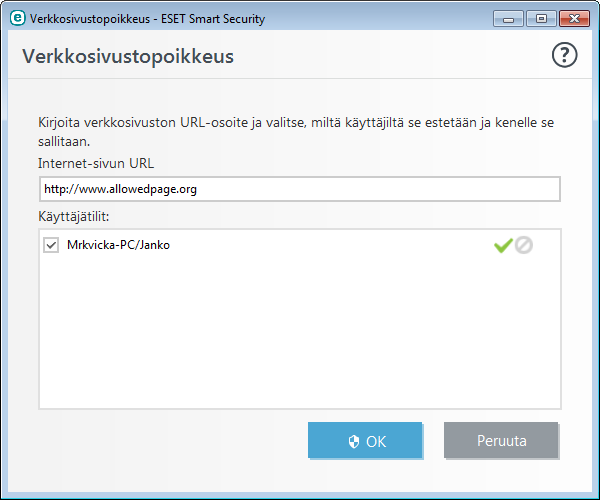Close the dialog with the red X
Image resolution: width=600 pixels, height=500 pixels.
click(574, 19)
